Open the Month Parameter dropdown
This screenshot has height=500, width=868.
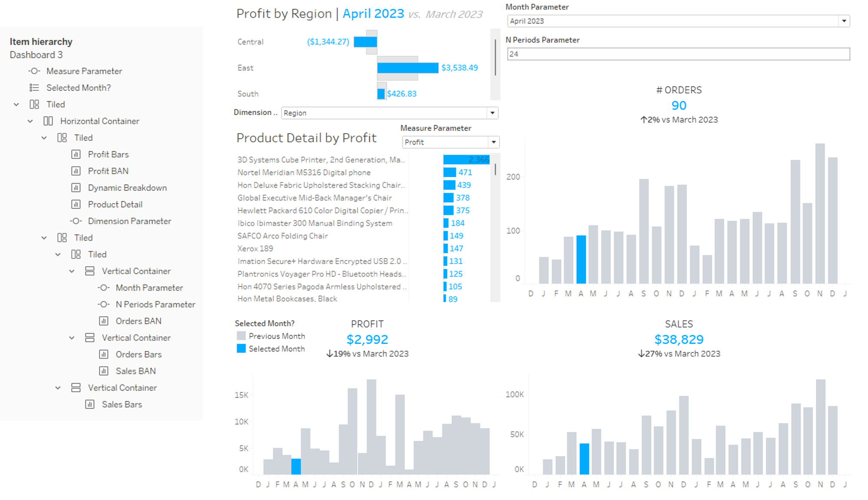(844, 21)
